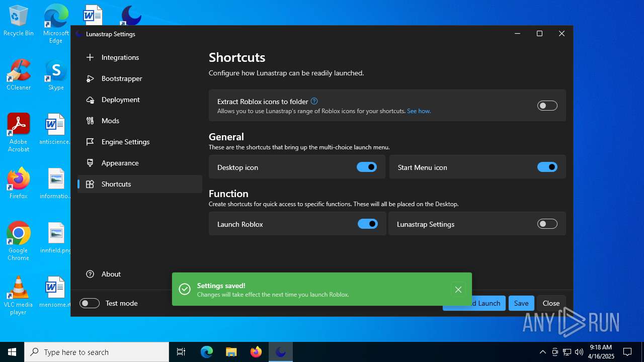Disable the Start Menu icon toggle

coord(547,167)
